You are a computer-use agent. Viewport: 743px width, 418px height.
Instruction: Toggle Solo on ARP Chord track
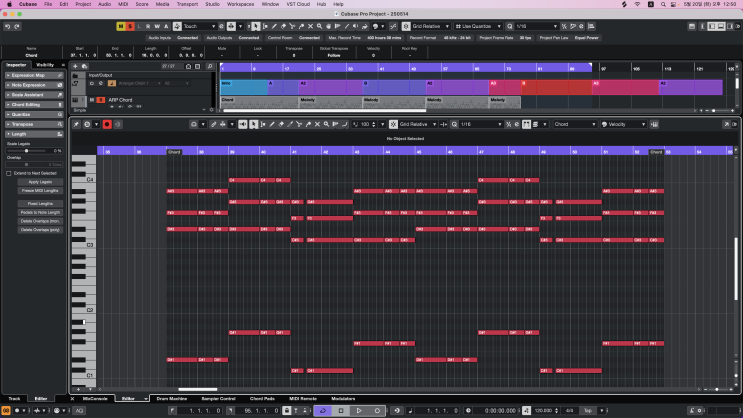tap(101, 100)
